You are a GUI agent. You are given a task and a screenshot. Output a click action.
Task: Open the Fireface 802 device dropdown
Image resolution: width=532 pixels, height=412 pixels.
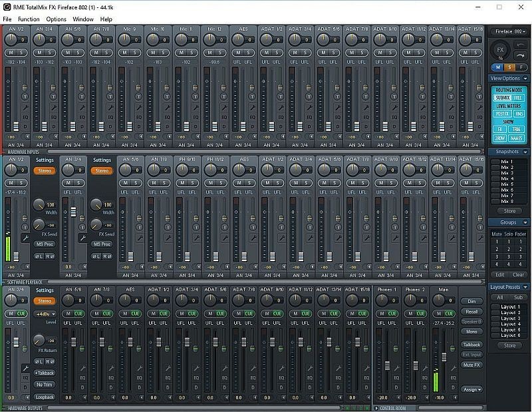tap(510, 31)
